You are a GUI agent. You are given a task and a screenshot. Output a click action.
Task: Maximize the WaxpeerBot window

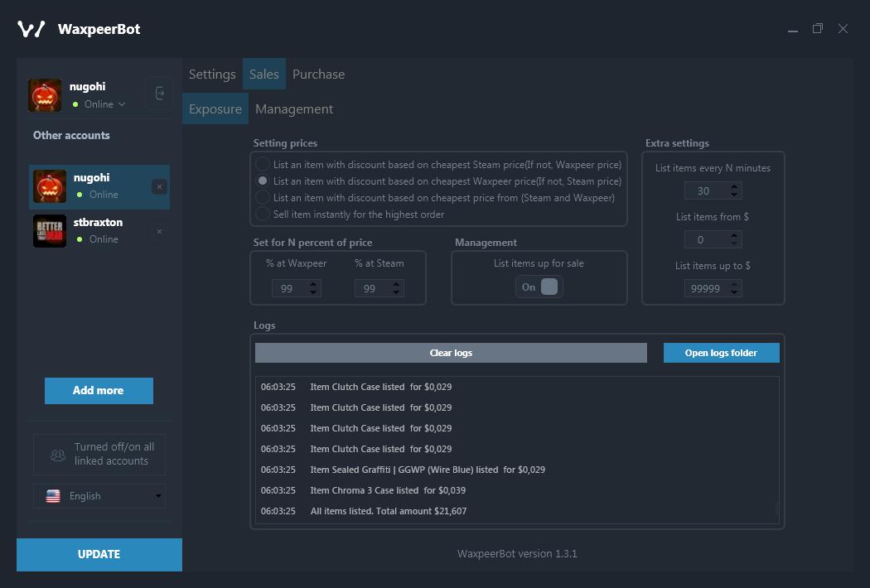[818, 28]
